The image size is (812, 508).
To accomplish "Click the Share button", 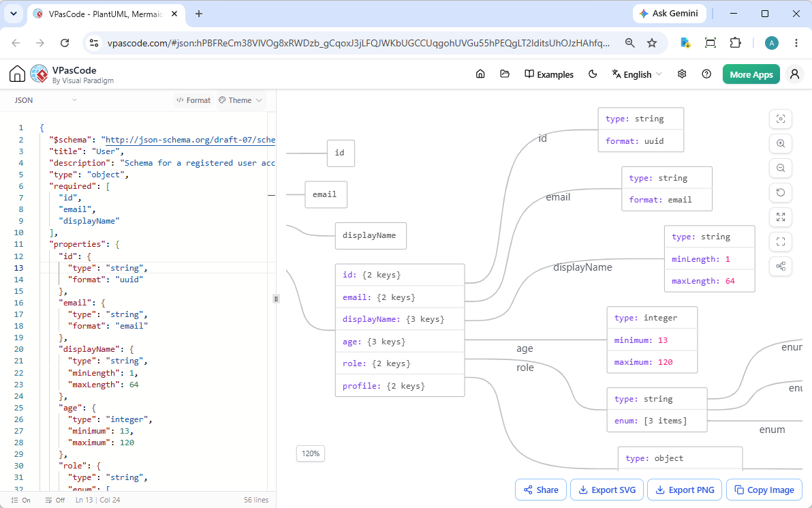I will 541,490.
